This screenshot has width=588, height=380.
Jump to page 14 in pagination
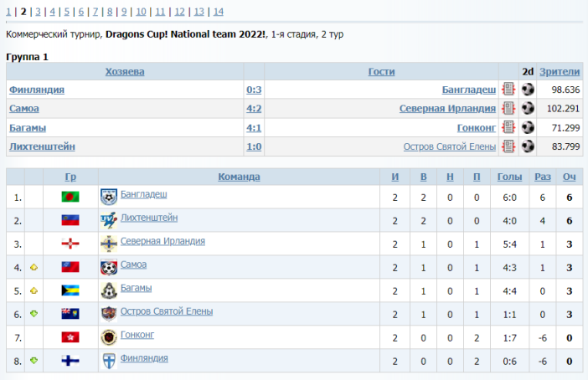pyautogui.click(x=218, y=12)
